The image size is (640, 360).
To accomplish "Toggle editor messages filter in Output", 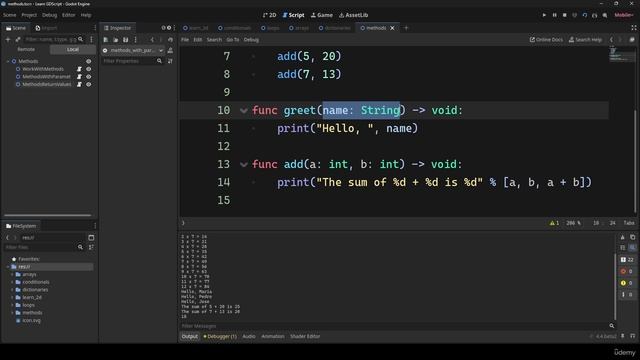I will click(x=627, y=294).
